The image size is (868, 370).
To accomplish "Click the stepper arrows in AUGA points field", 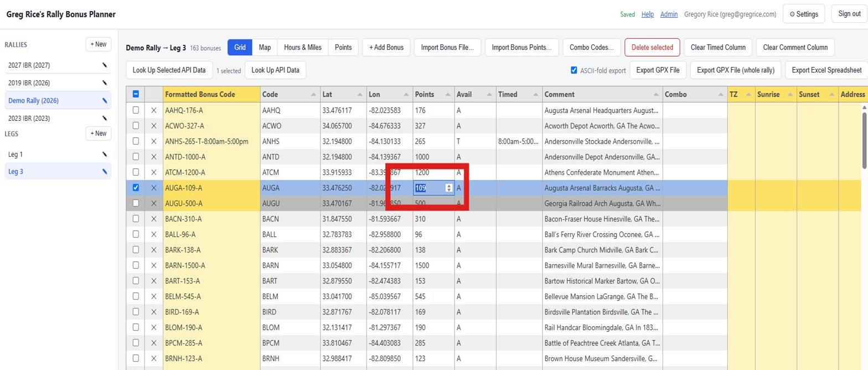I will (449, 188).
